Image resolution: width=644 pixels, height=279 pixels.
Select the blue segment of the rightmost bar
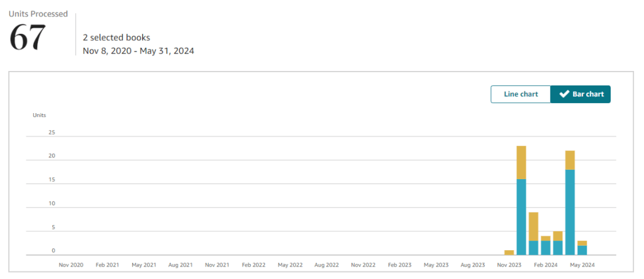coord(582,250)
